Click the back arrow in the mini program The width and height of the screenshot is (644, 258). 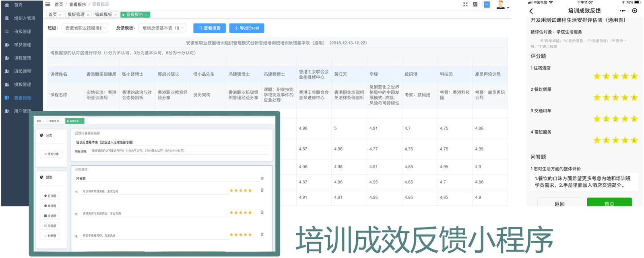point(531,11)
